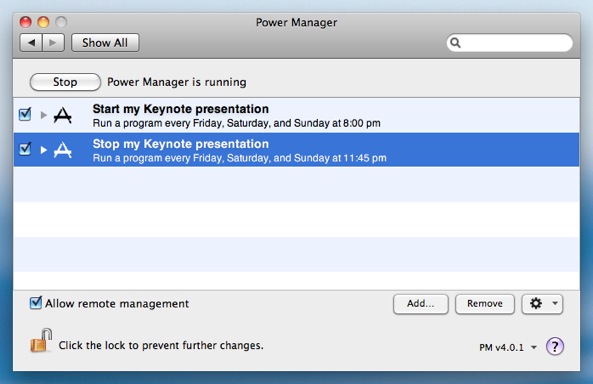Click the 8:00 pm schedule description
The image size is (593, 384).
pyautogui.click(x=236, y=123)
